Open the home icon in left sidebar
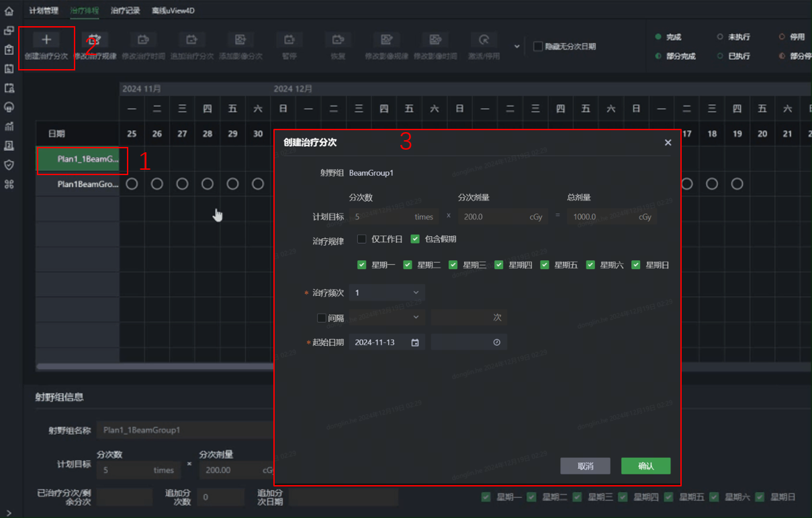Image resolution: width=812 pixels, height=518 pixels. pos(9,11)
